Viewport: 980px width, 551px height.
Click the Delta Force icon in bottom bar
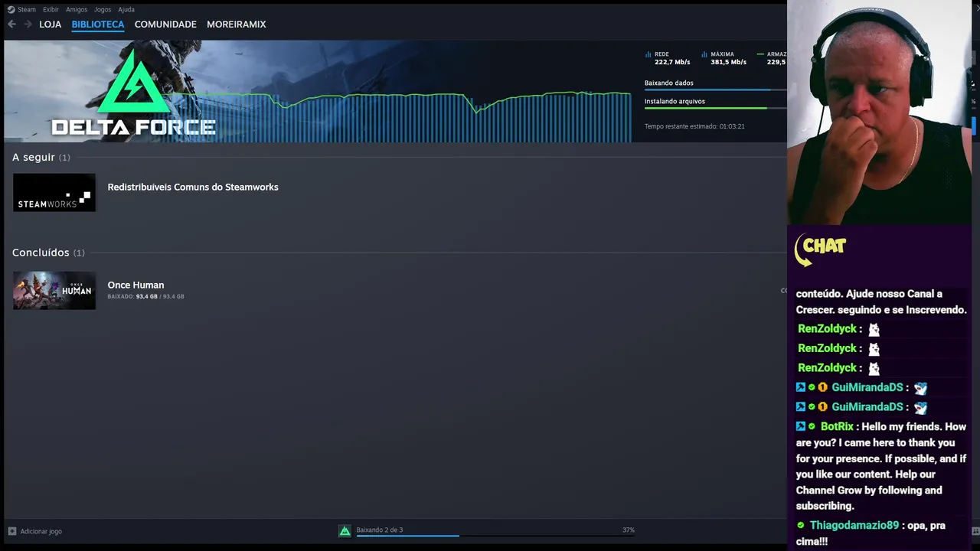(345, 531)
